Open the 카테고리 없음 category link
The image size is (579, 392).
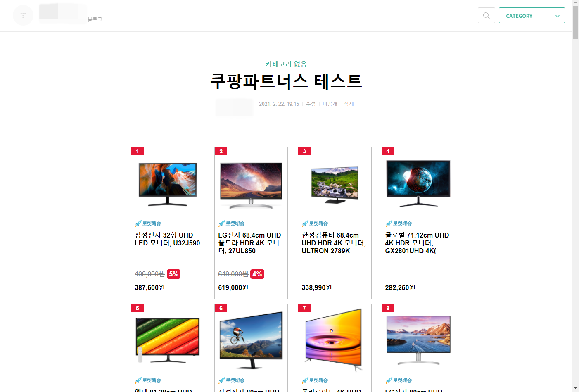point(286,64)
